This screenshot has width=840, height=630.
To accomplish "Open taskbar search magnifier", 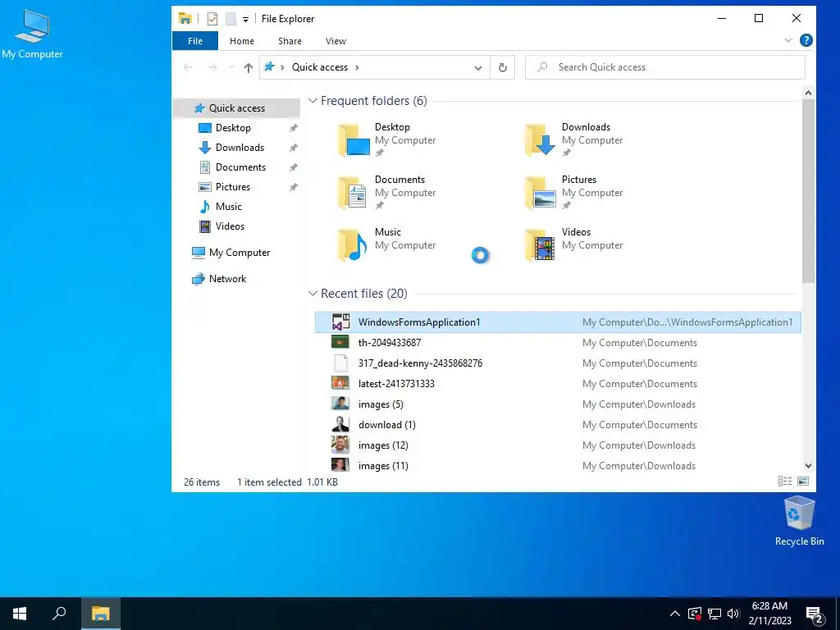I will [x=59, y=614].
